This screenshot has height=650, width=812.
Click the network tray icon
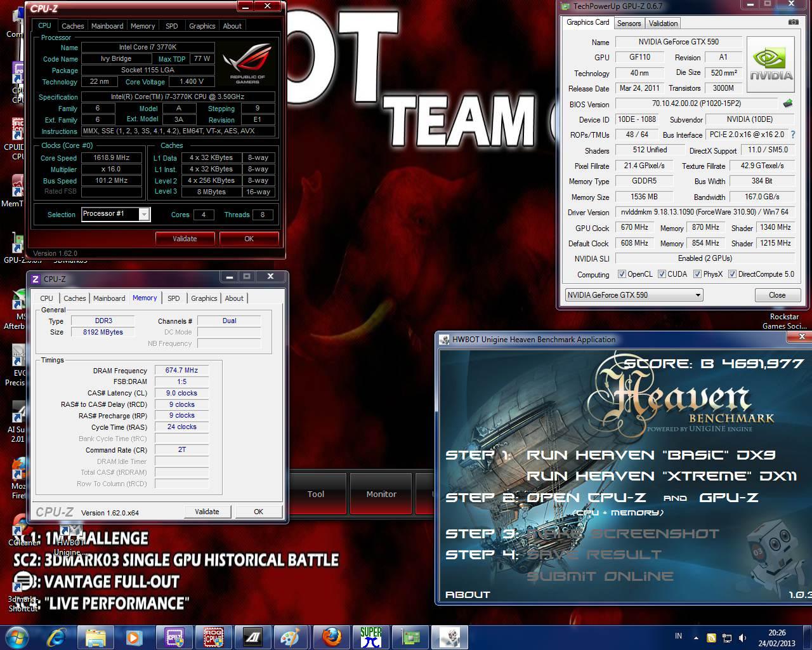click(x=727, y=638)
